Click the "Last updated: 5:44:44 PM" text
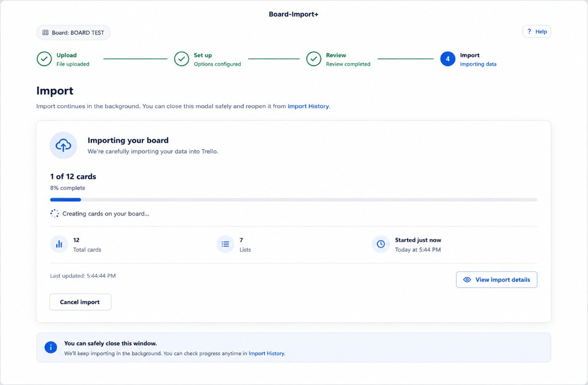 (x=83, y=276)
